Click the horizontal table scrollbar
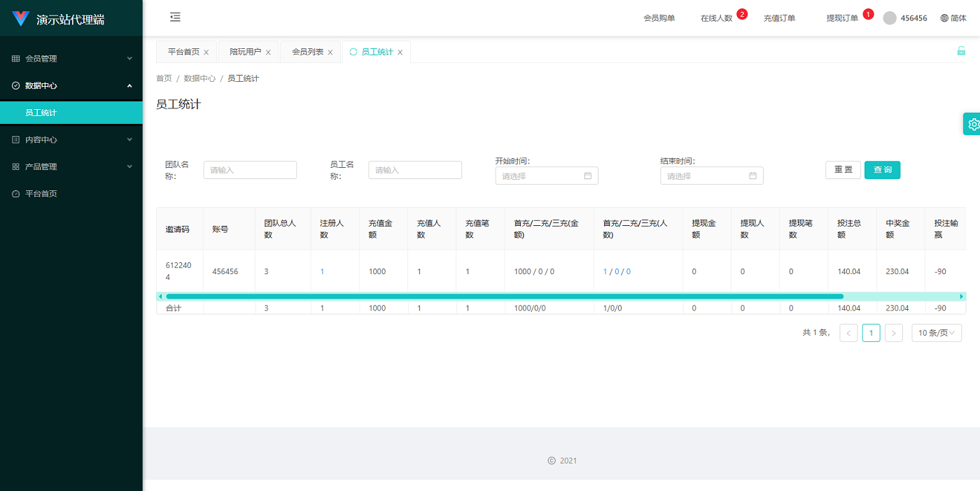This screenshot has height=491, width=980. [x=504, y=297]
